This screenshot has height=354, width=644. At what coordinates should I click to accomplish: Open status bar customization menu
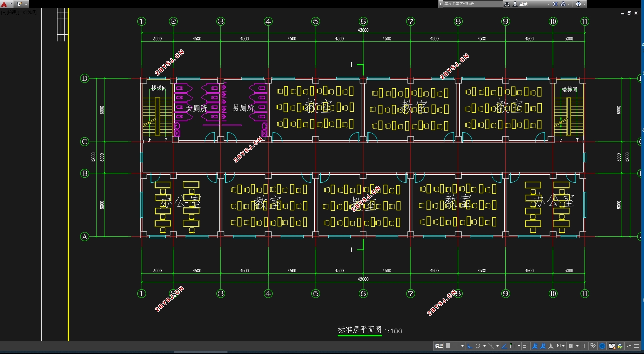coord(637,346)
